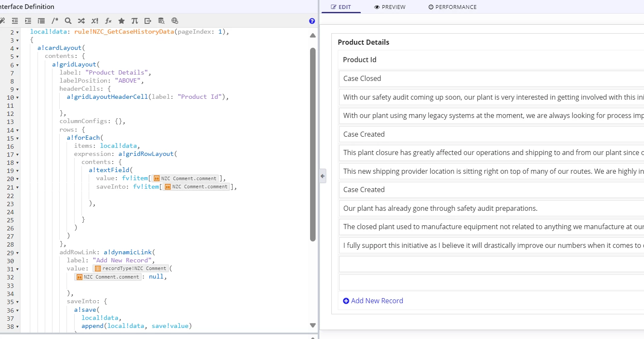
Task: Click append(local!data, save!value) on line 38
Action: click(x=136, y=326)
